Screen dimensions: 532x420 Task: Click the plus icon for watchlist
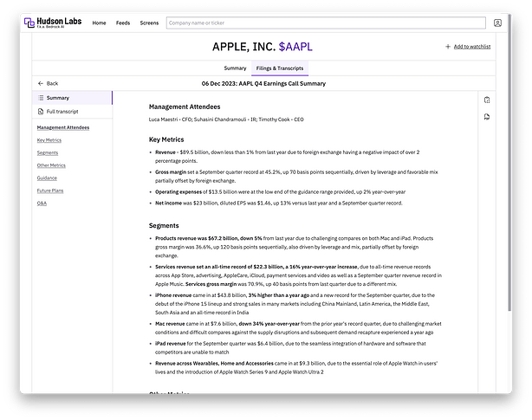pos(447,46)
